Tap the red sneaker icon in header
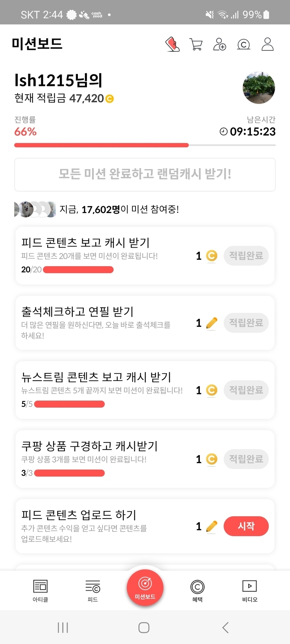Image resolution: width=290 pixels, height=644 pixels. click(x=172, y=44)
